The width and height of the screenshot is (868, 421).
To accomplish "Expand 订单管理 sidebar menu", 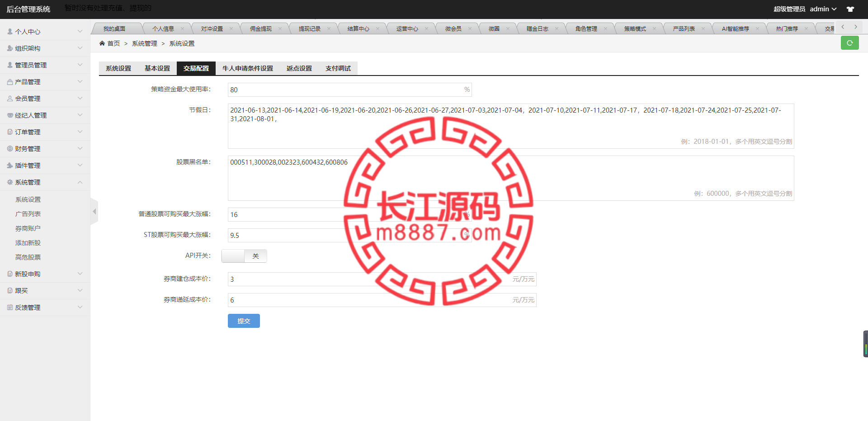I will [45, 132].
